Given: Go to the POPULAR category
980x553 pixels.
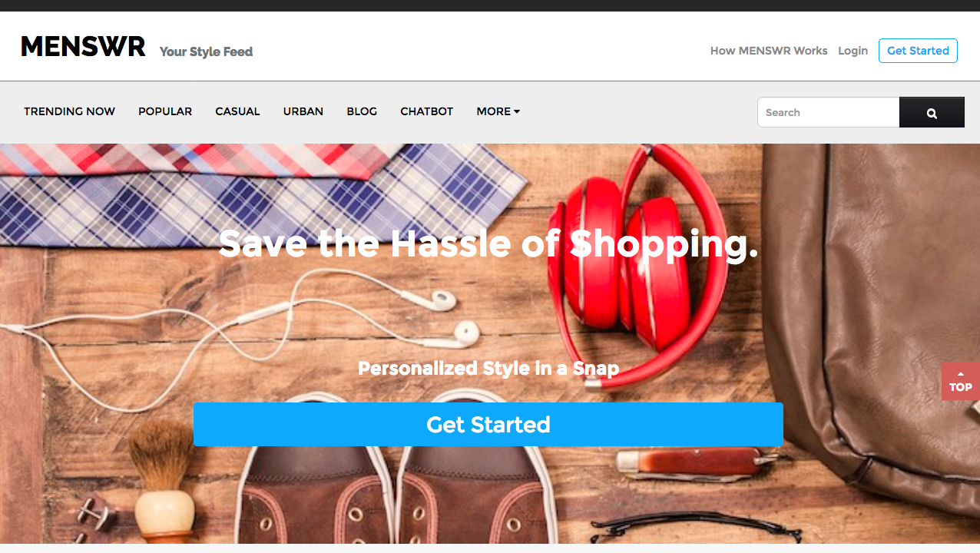Looking at the screenshot, I should point(165,111).
